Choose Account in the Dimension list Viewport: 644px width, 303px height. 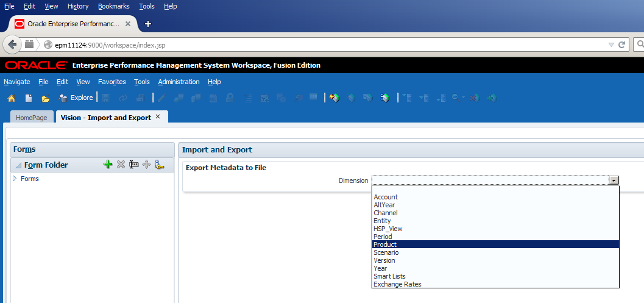click(x=495, y=197)
